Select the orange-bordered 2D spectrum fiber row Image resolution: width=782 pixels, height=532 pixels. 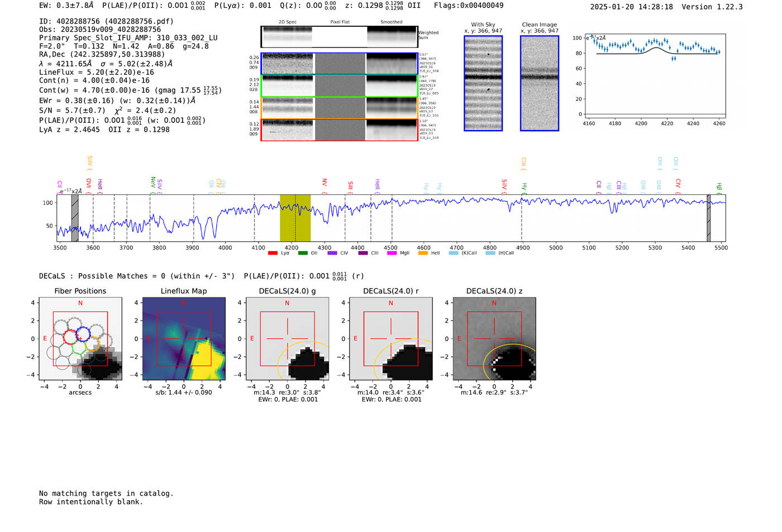[339, 108]
